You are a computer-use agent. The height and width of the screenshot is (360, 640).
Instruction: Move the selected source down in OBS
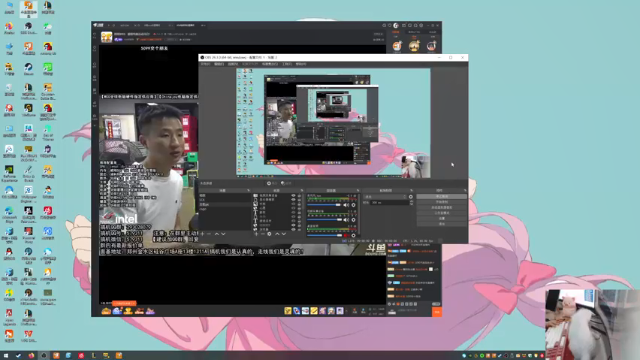(284, 234)
